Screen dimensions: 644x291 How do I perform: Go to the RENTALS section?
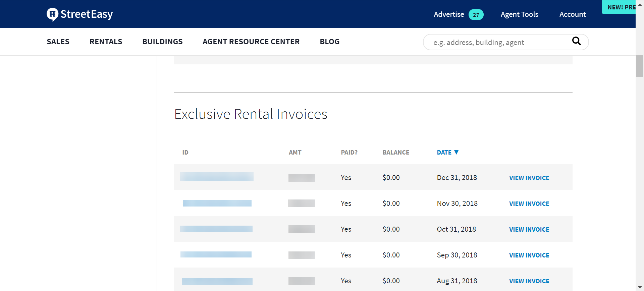click(x=106, y=42)
